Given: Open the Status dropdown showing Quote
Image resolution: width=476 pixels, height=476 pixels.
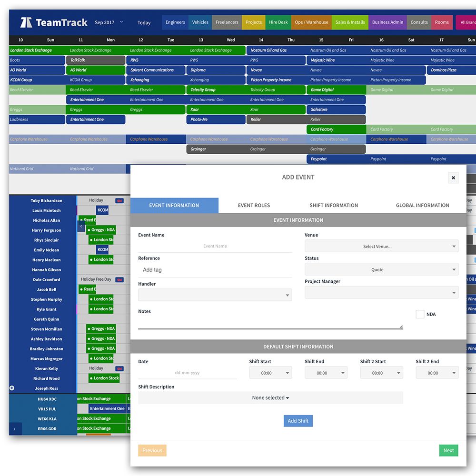Looking at the screenshot, I should [x=381, y=269].
